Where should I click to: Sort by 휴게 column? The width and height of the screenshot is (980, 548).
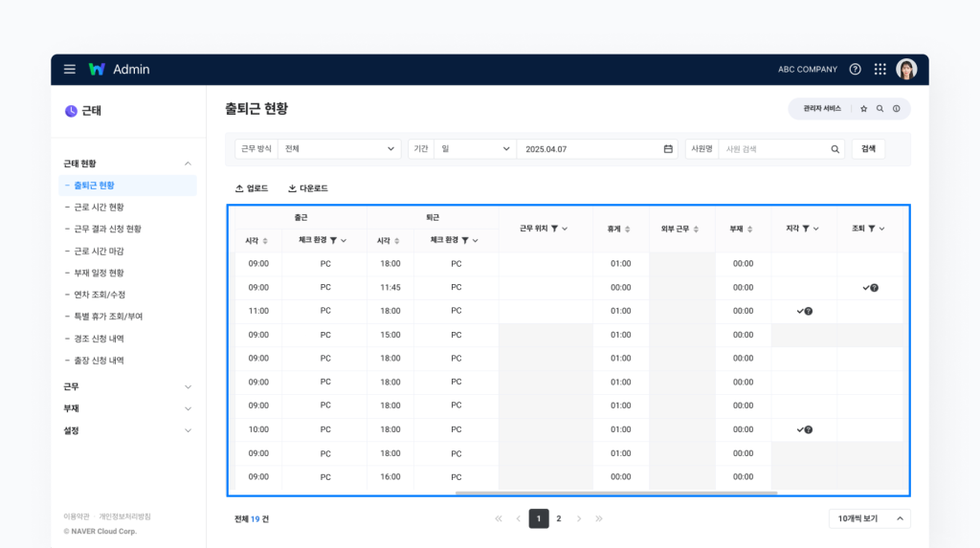[628, 230]
